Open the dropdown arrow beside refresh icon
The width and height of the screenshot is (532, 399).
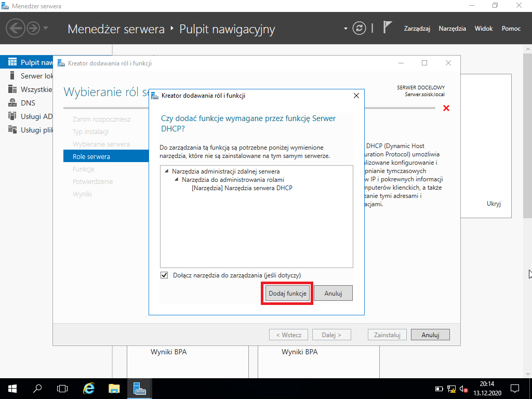click(x=345, y=29)
